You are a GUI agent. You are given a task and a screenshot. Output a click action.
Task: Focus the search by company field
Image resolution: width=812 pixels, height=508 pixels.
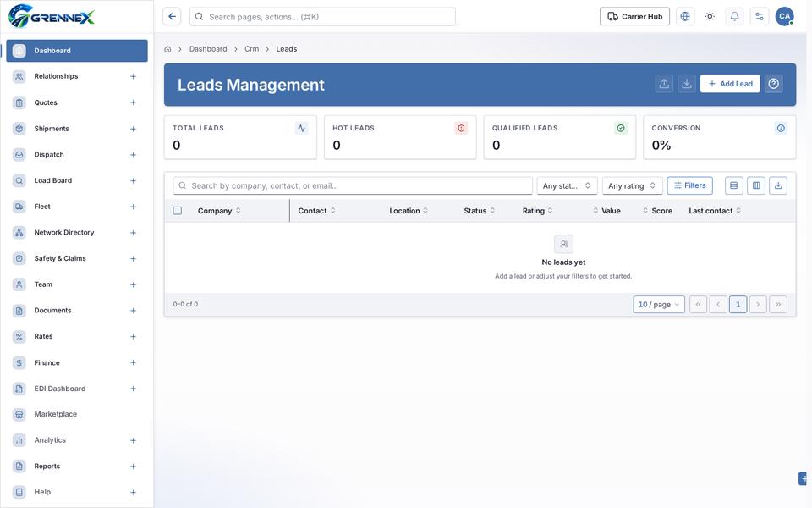tap(353, 185)
